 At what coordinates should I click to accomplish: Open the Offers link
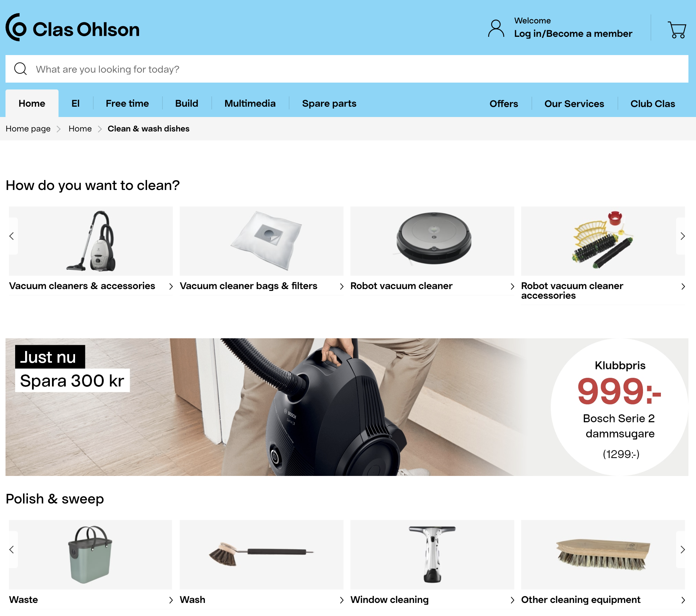click(504, 104)
